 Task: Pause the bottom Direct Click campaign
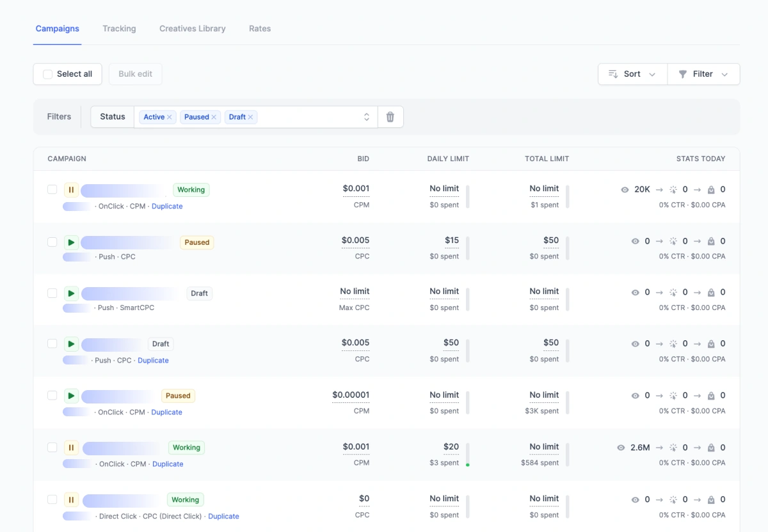click(71, 499)
